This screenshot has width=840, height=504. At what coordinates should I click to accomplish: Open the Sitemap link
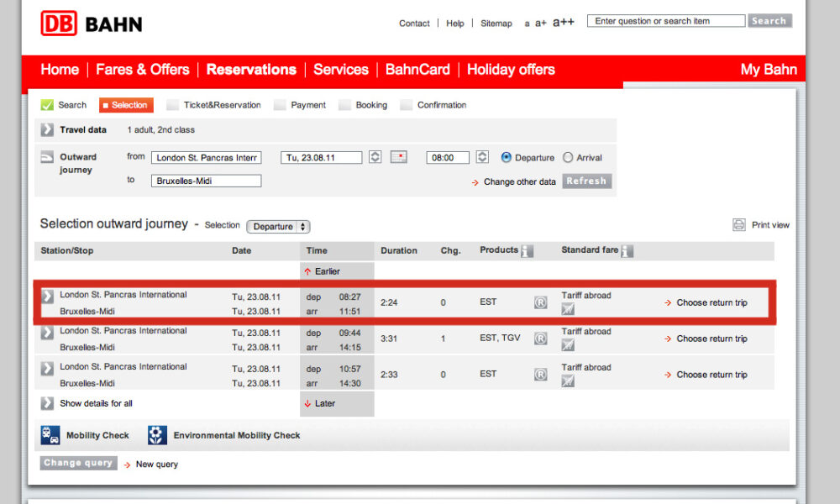496,23
